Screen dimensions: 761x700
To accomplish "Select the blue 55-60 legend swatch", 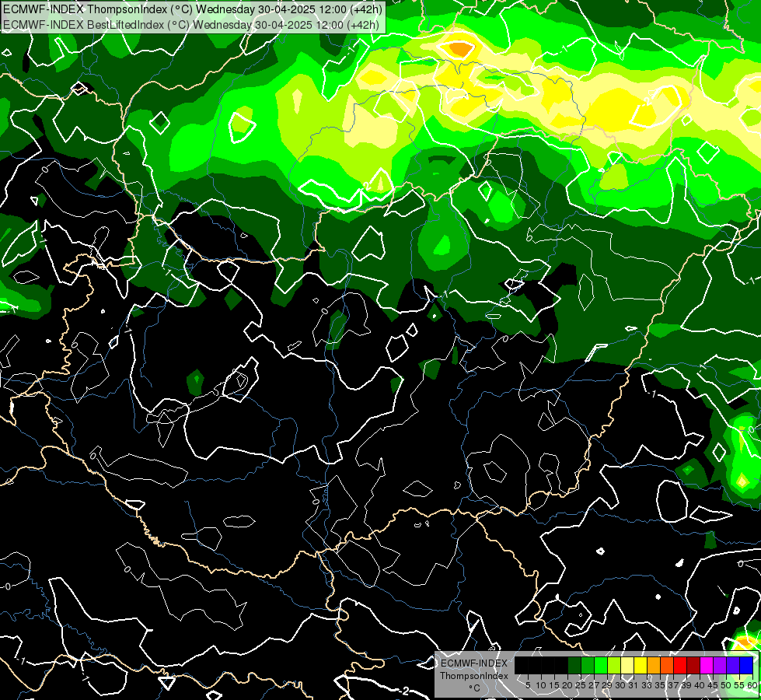I will coord(746,665).
